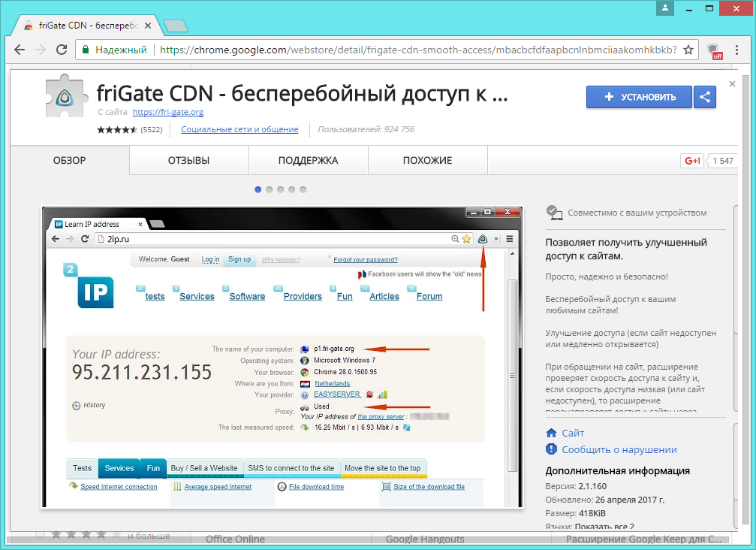This screenshot has width=756, height=550.
Task: Click the shield extension icon marked off
Action: pyautogui.click(x=715, y=50)
